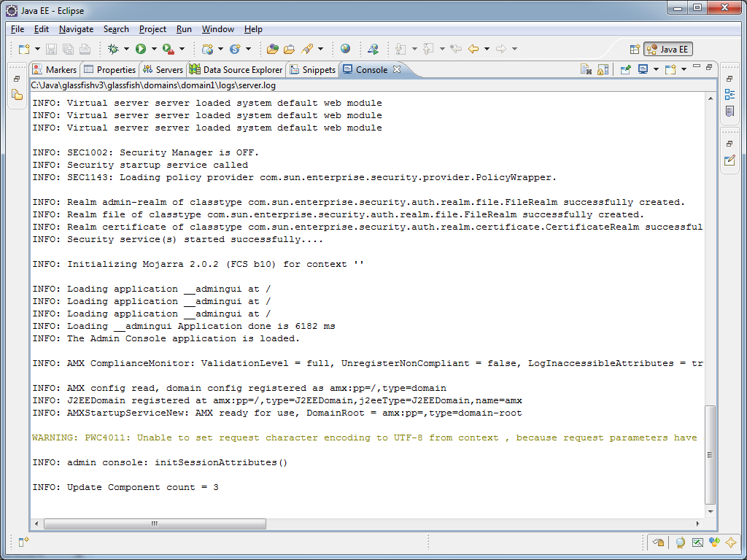
Task: Select the Java EE perspective button
Action: 668,49
